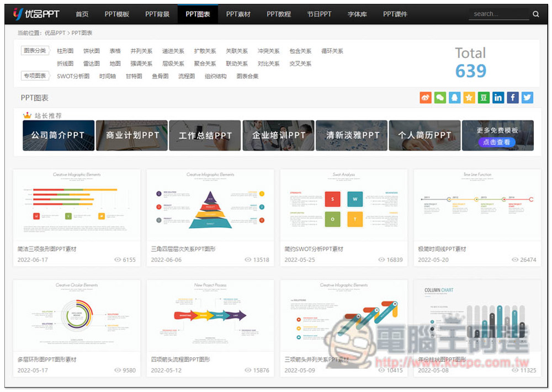Filter charts by 扩散关系 category
This screenshot has height=392, width=552.
point(205,51)
